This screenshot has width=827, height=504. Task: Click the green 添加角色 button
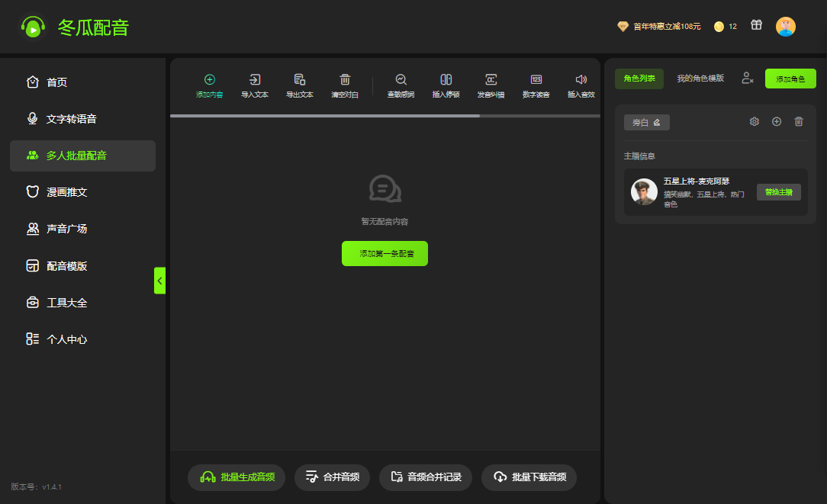click(x=790, y=79)
